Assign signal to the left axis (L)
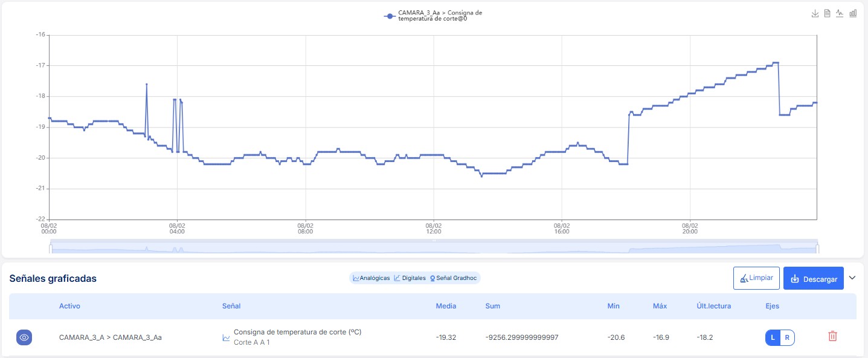Viewport: 868px width, 358px height. click(x=773, y=337)
